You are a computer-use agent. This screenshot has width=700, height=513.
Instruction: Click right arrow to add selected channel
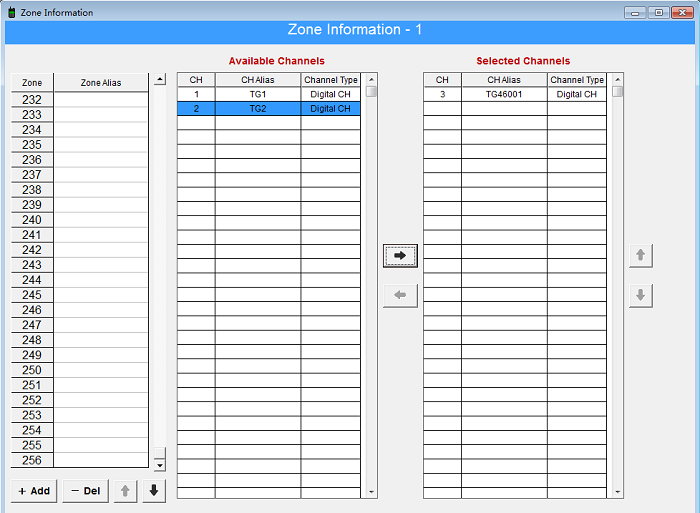point(400,256)
